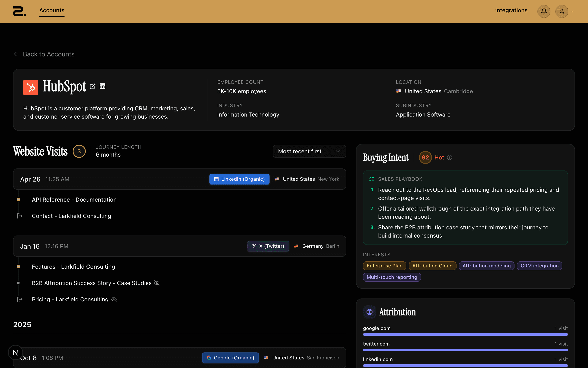
Task: Click the exit icon beside Contact page
Action: click(x=20, y=216)
